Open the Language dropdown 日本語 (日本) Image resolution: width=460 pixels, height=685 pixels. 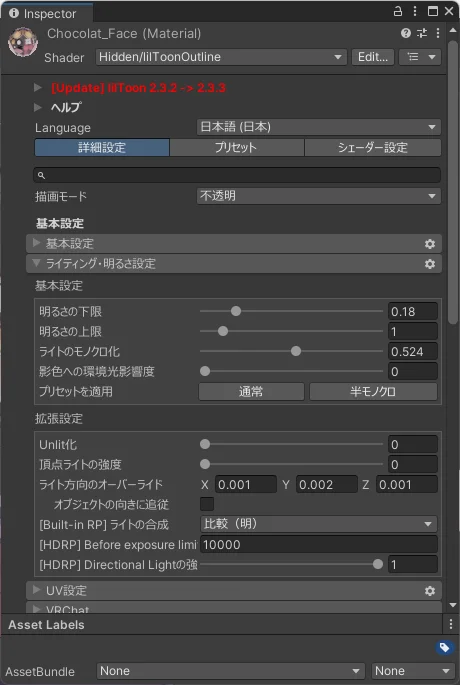click(x=319, y=128)
